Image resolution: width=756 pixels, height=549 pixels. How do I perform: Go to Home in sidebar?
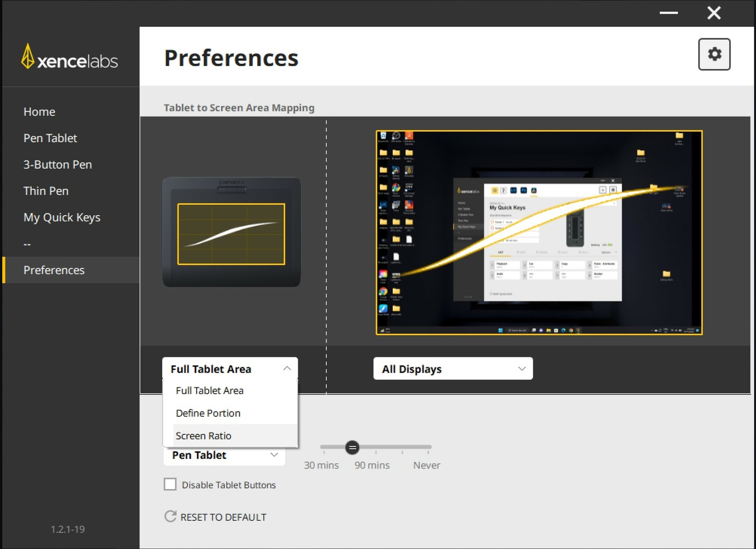(x=40, y=112)
